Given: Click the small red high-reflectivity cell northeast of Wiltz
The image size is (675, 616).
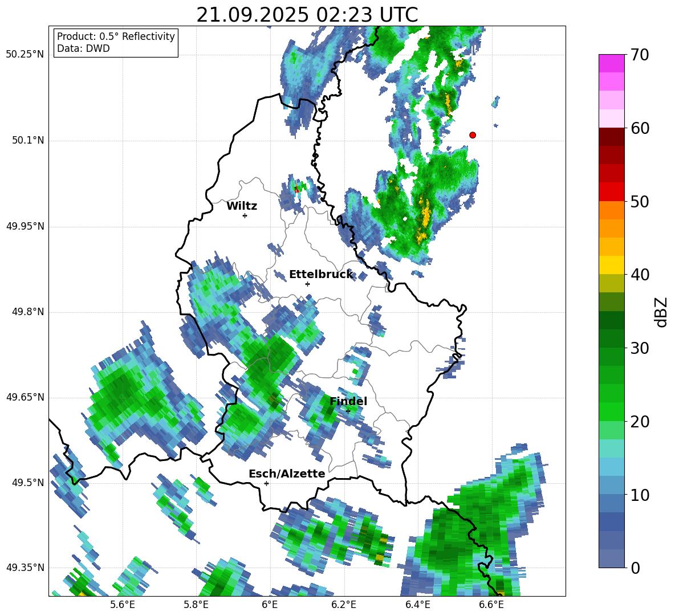Looking at the screenshot, I should (x=296, y=189).
